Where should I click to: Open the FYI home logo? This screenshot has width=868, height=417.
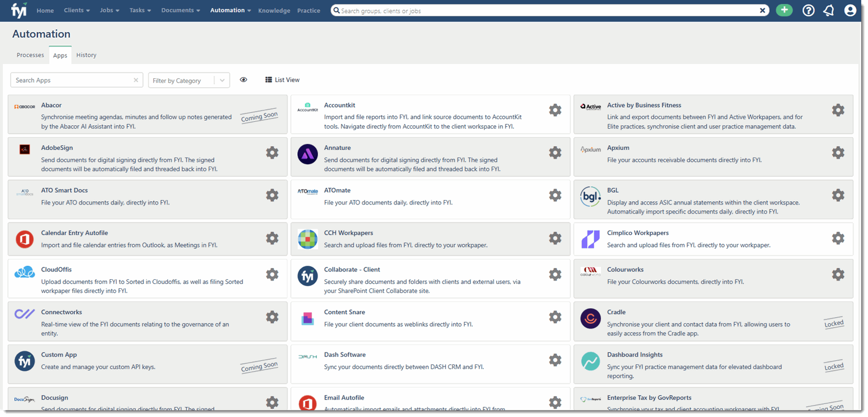pos(18,10)
